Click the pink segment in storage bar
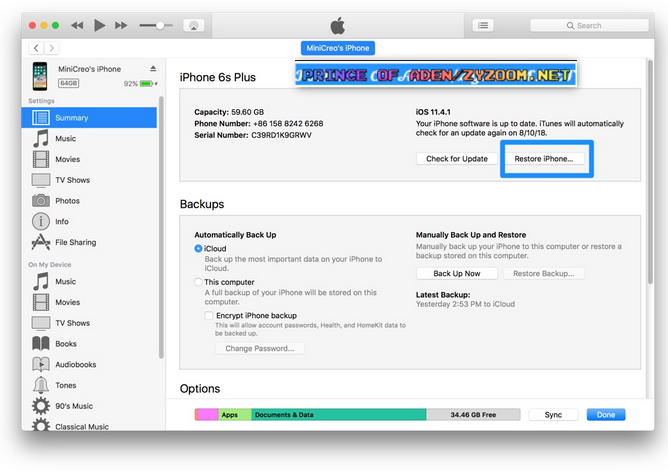The image size is (668, 472). pos(207,414)
